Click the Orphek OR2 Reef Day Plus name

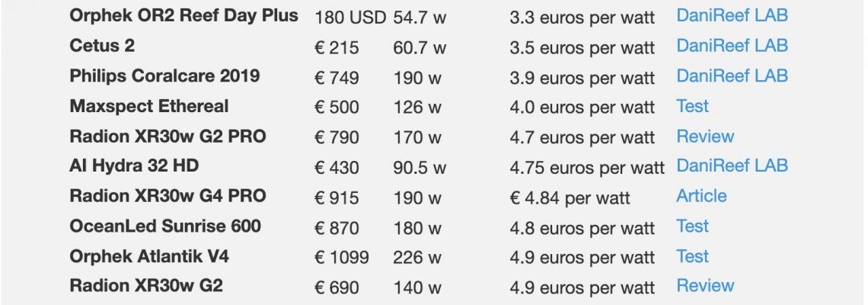183,16
